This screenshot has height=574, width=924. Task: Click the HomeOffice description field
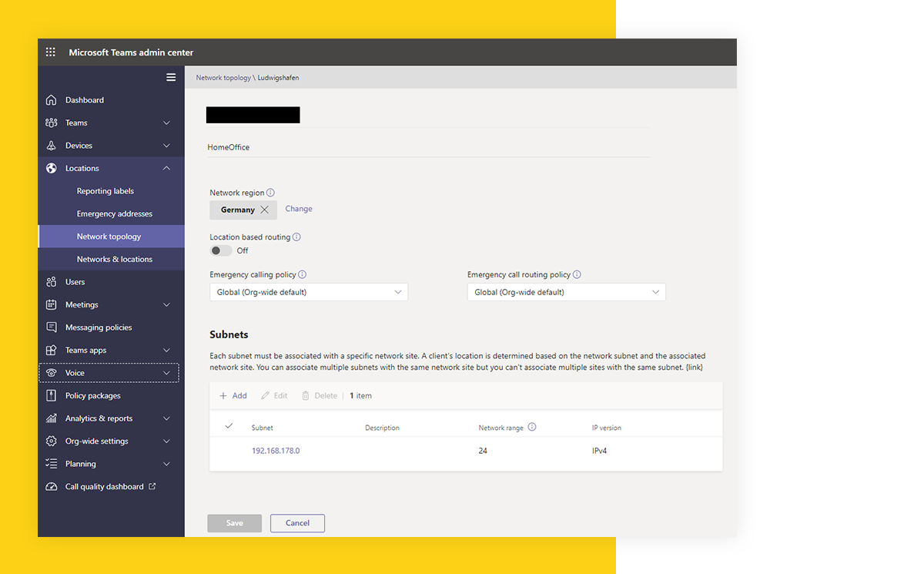[428, 147]
